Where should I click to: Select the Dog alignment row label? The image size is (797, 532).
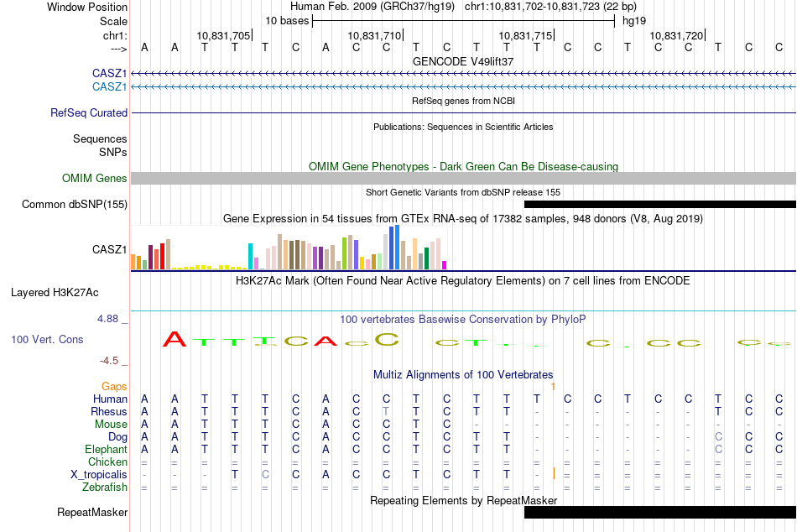click(117, 437)
